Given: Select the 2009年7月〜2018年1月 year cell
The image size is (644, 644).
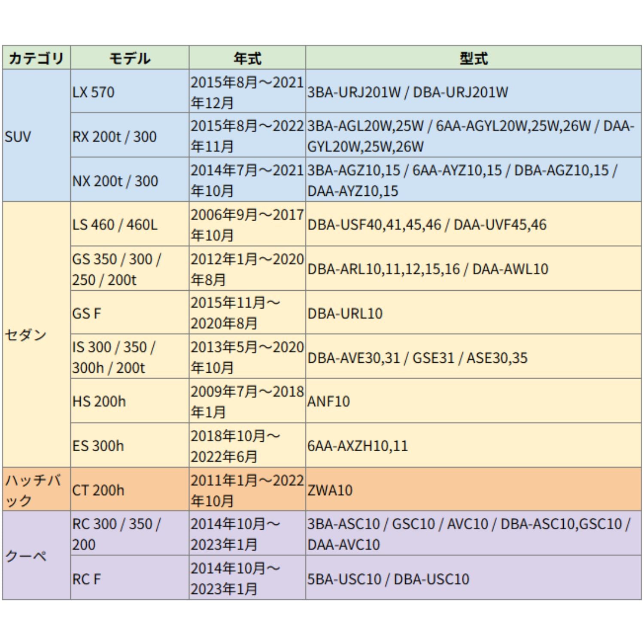Looking at the screenshot, I should (x=247, y=401).
